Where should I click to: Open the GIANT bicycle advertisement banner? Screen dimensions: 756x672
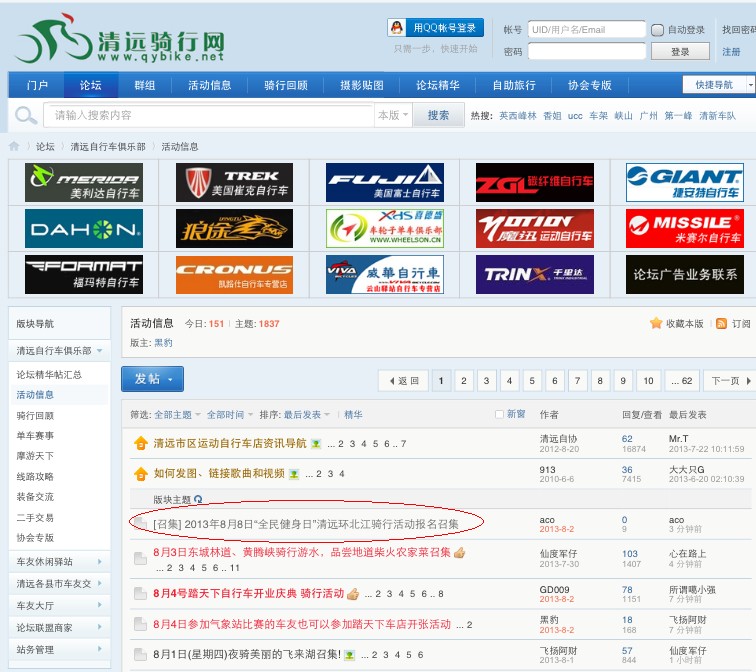684,183
